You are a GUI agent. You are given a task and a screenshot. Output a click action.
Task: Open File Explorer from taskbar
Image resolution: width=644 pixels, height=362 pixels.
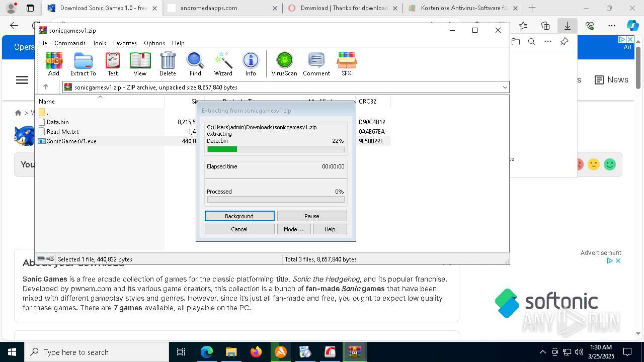pos(231,352)
